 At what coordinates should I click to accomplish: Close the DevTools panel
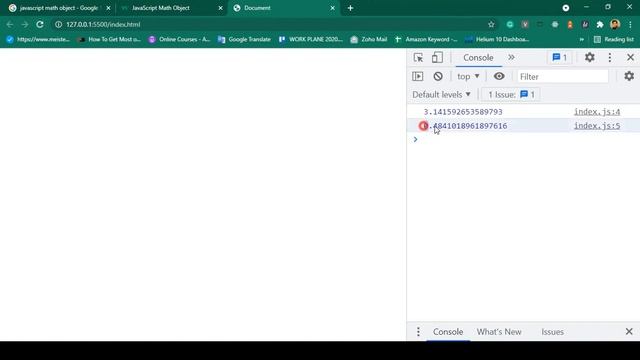[630, 58]
